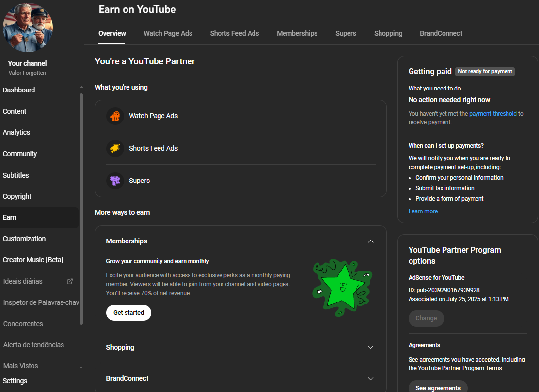Viewport: 539px width, 392px height.
Task: Click the sidebar scroll up arrow
Action: [x=81, y=87]
